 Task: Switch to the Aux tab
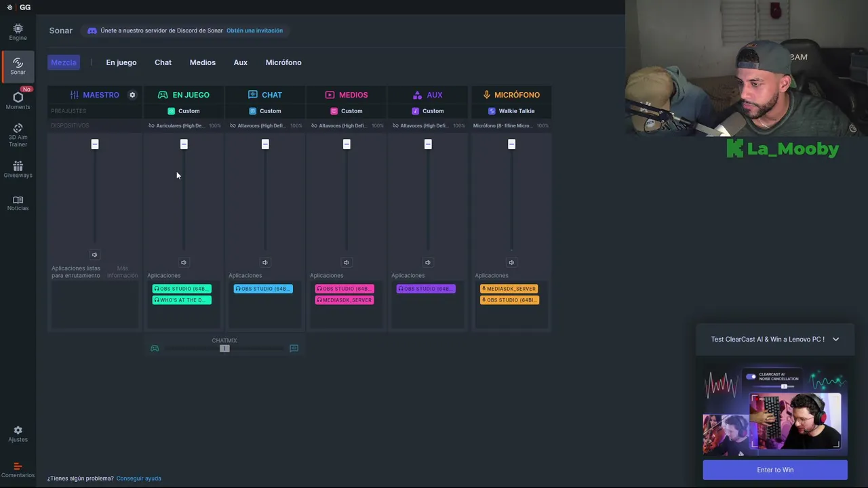(x=241, y=62)
